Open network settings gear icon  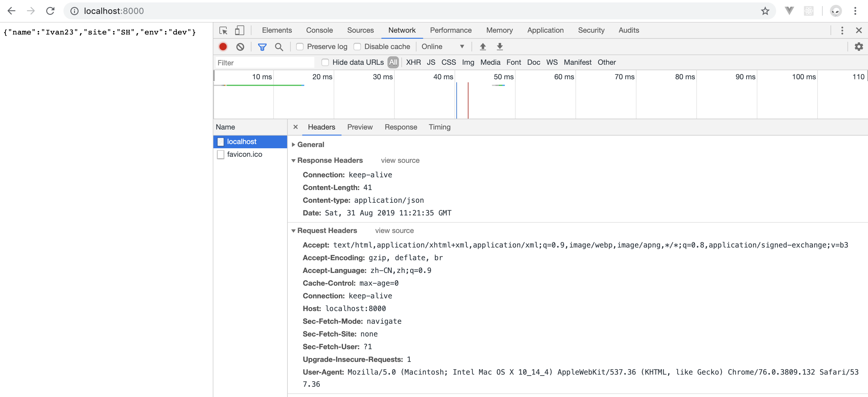tap(859, 47)
